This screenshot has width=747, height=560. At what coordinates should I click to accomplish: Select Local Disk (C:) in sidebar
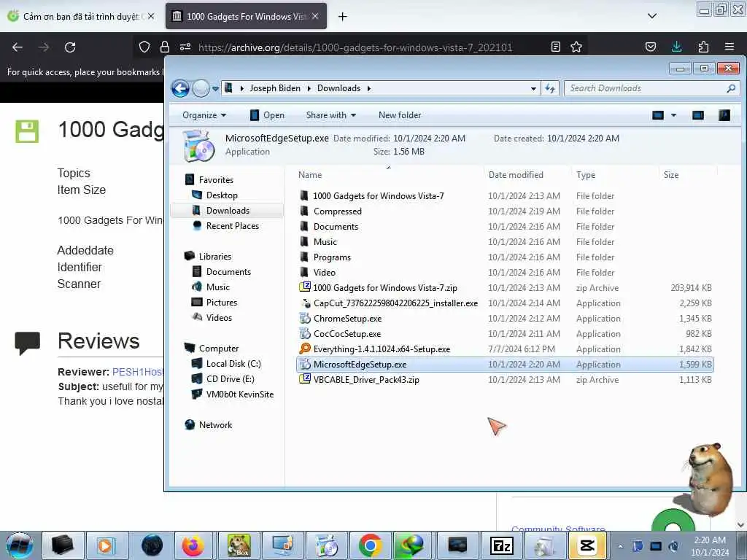pos(233,363)
